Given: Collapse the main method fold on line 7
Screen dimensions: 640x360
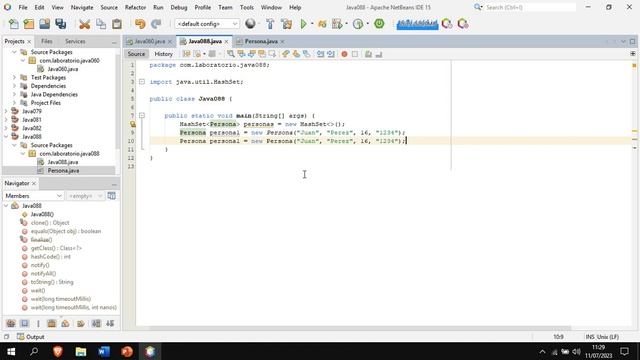Looking at the screenshot, I should [x=142, y=116].
